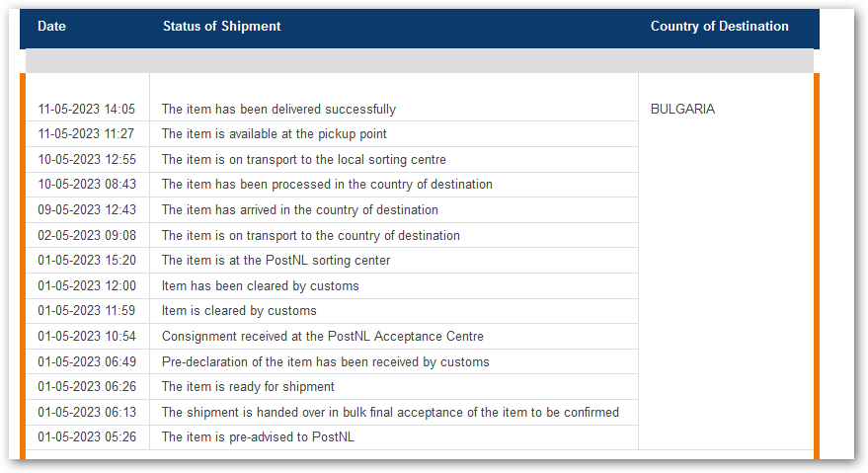Image resolution: width=868 pixels, height=473 pixels.
Task: Click 'The item is available at the pickup point'
Action: coord(274,134)
